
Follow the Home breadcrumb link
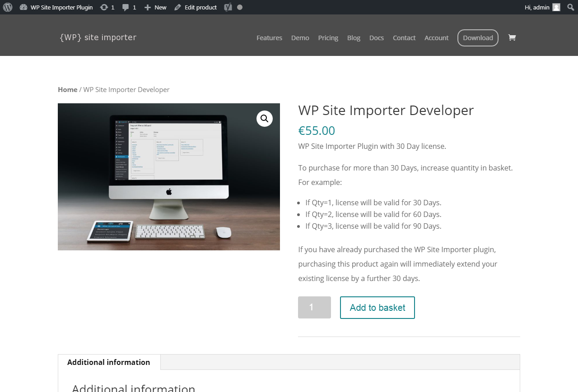point(68,90)
